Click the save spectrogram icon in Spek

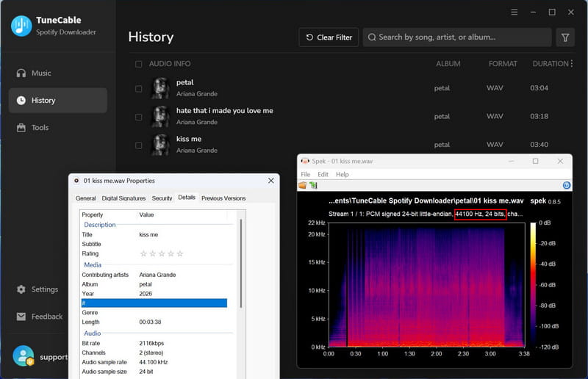(313, 185)
